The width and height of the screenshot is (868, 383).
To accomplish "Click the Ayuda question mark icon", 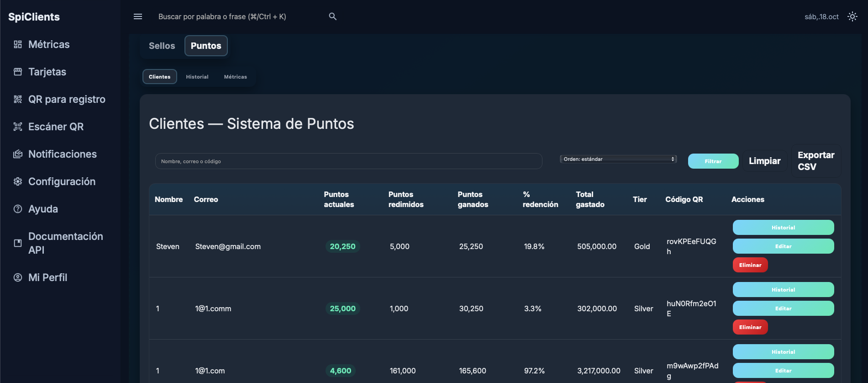I will (x=18, y=209).
